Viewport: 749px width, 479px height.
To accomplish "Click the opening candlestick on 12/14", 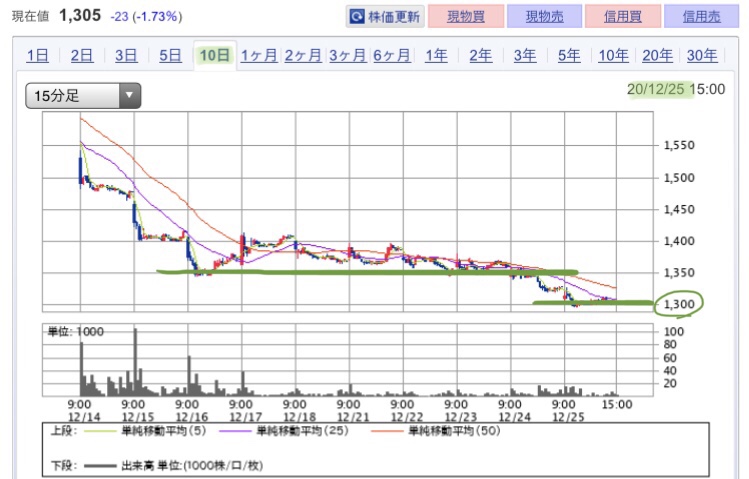I will click(80, 170).
